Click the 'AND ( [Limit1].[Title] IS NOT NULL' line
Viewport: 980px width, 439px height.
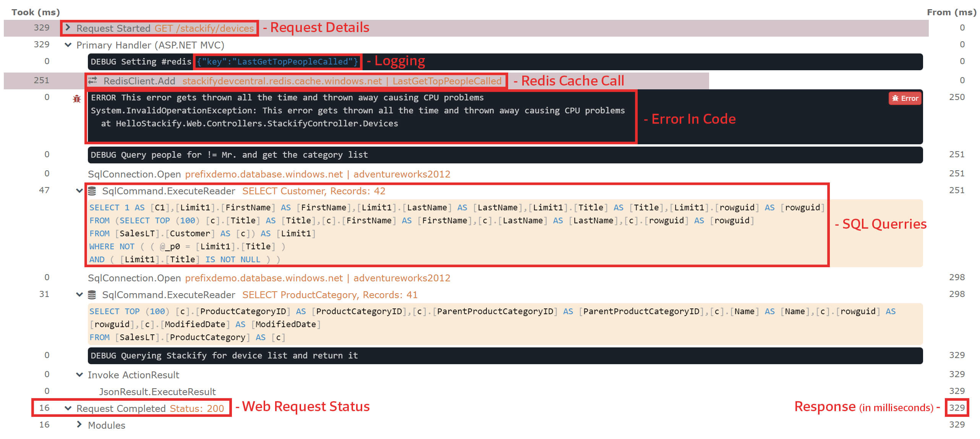click(x=185, y=260)
